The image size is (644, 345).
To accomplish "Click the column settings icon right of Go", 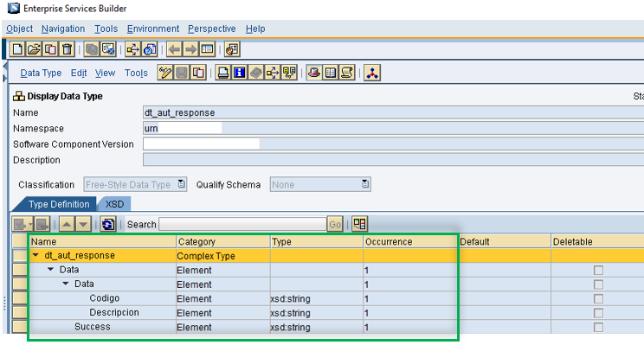I will [359, 224].
